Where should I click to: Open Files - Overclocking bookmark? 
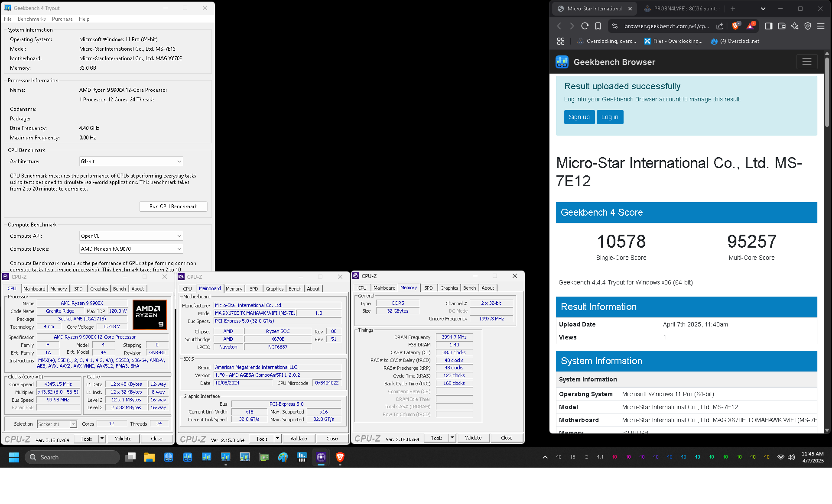(673, 41)
